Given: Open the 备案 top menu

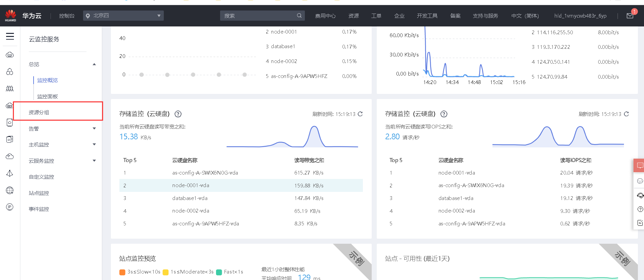Looking at the screenshot, I should point(455,16).
